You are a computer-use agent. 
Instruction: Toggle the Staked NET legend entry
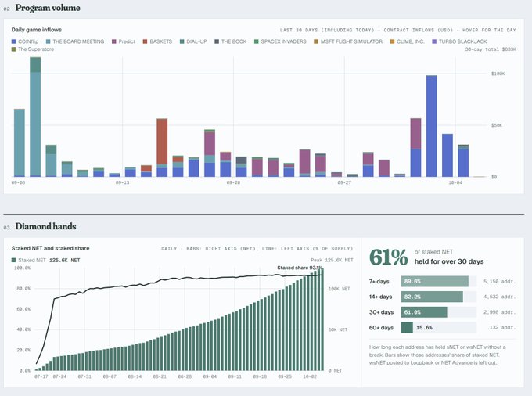coord(28,261)
